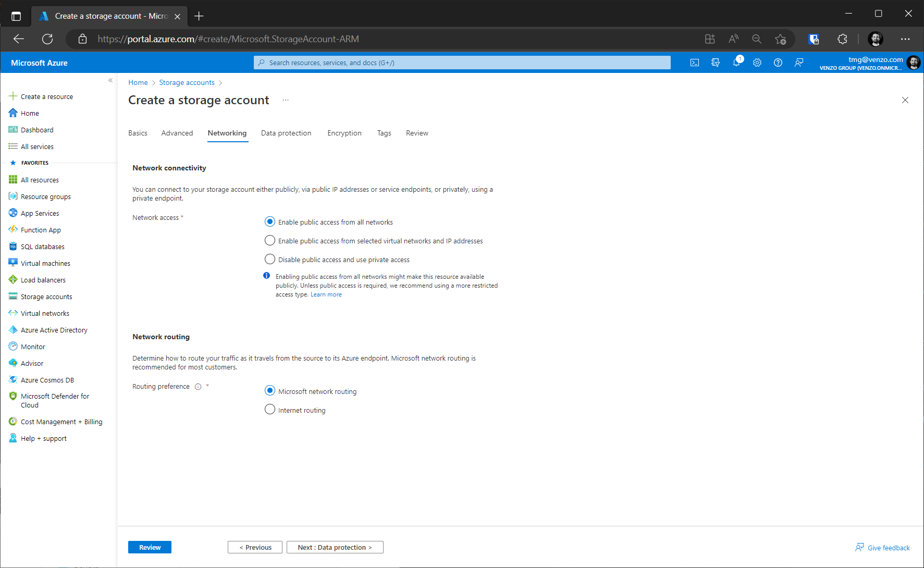Image resolution: width=924 pixels, height=568 pixels.
Task: Open browser zoom control icon
Action: (757, 39)
